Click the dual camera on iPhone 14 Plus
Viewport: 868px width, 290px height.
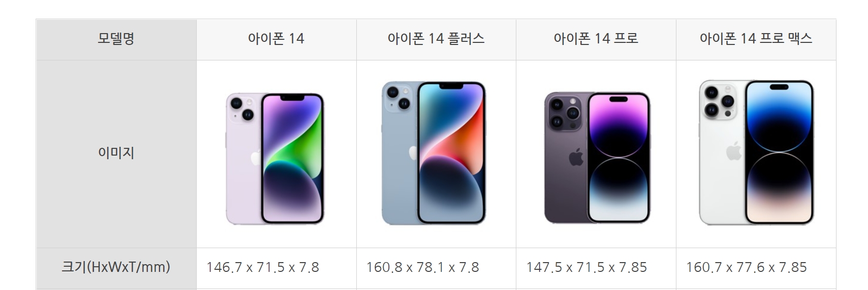pyautogui.click(x=399, y=99)
